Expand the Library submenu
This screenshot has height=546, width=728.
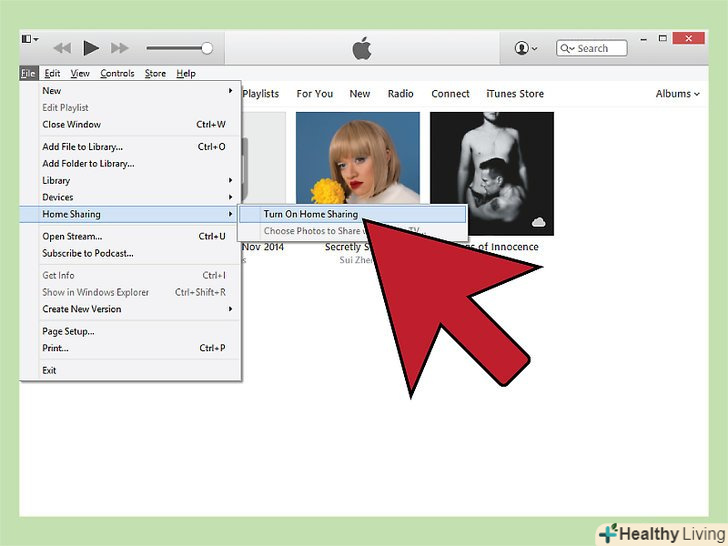[x=130, y=180]
